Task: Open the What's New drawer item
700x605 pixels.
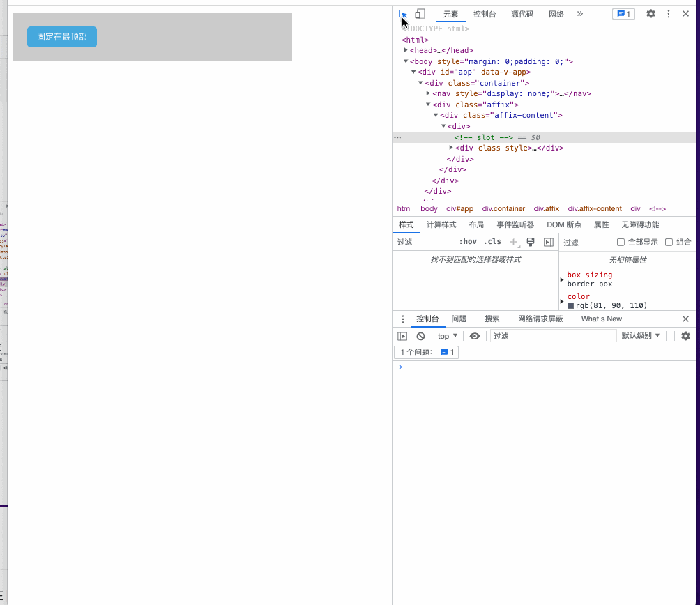Action: (601, 319)
